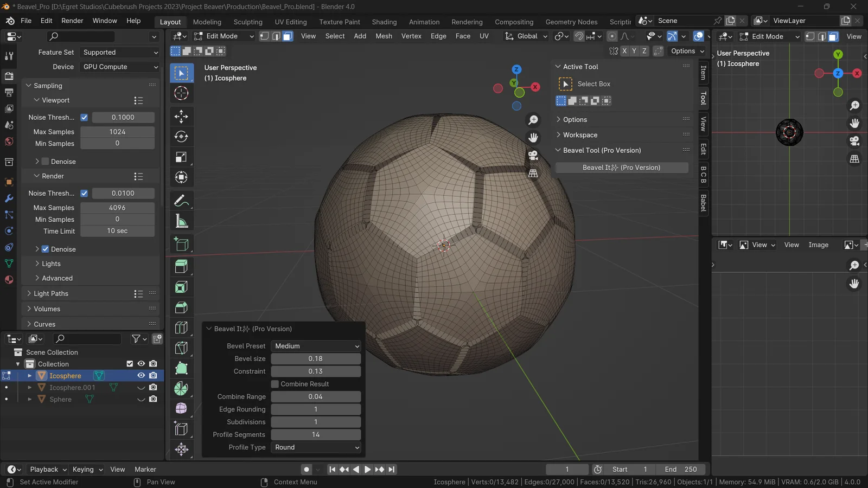Enable Denoise under Viewport sampling
This screenshot has width=868, height=488.
pyautogui.click(x=44, y=161)
